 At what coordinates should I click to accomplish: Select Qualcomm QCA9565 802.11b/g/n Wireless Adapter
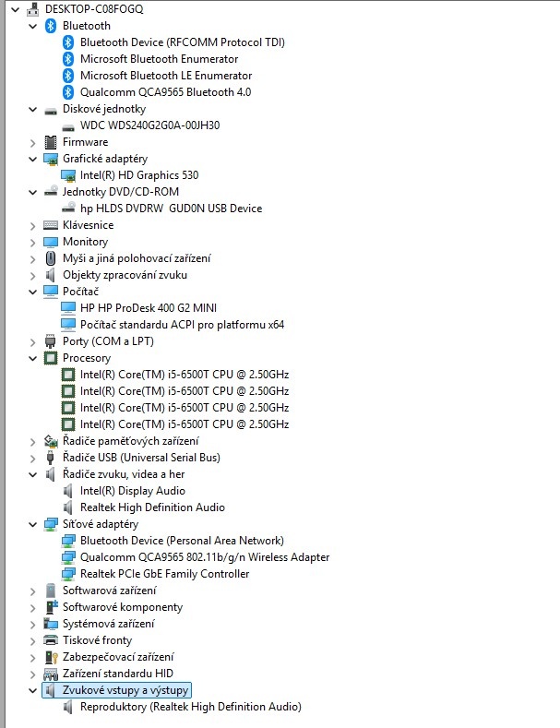click(205, 557)
